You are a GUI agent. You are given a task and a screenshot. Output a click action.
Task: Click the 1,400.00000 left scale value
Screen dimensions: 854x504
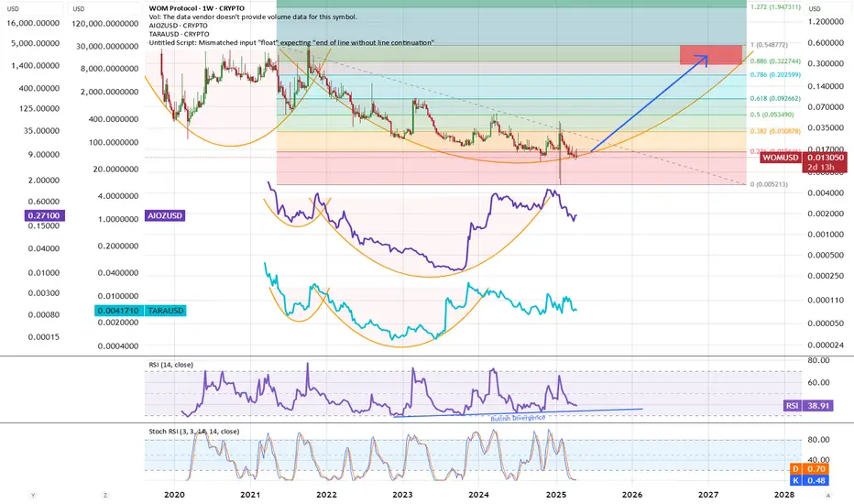point(36,65)
